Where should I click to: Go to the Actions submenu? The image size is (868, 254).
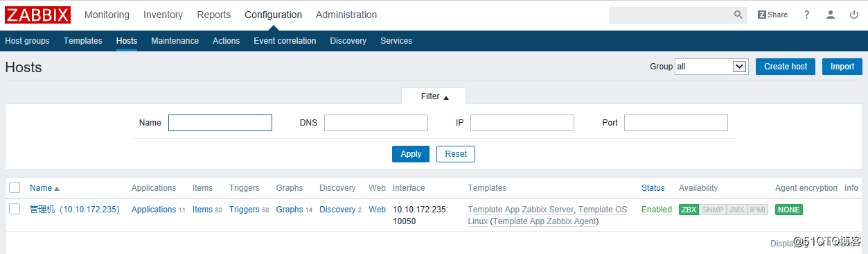[226, 41]
